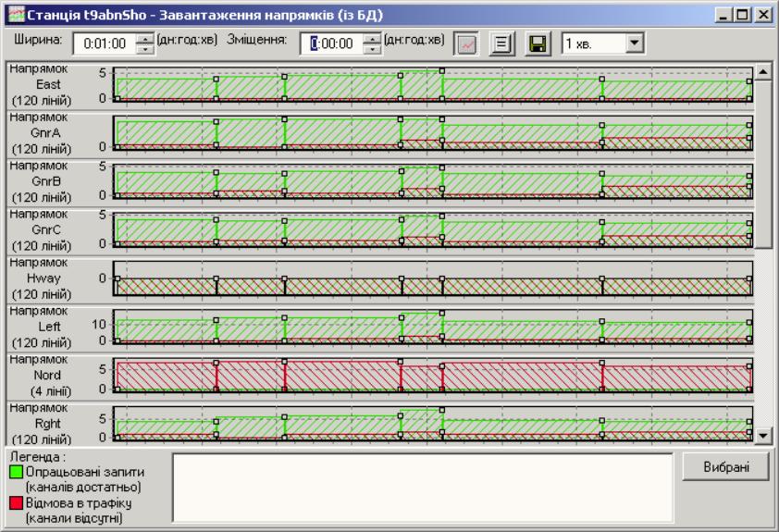Click the Зміщення time input field
Image resolution: width=779 pixels, height=532 pixels.
pyautogui.click(x=332, y=43)
